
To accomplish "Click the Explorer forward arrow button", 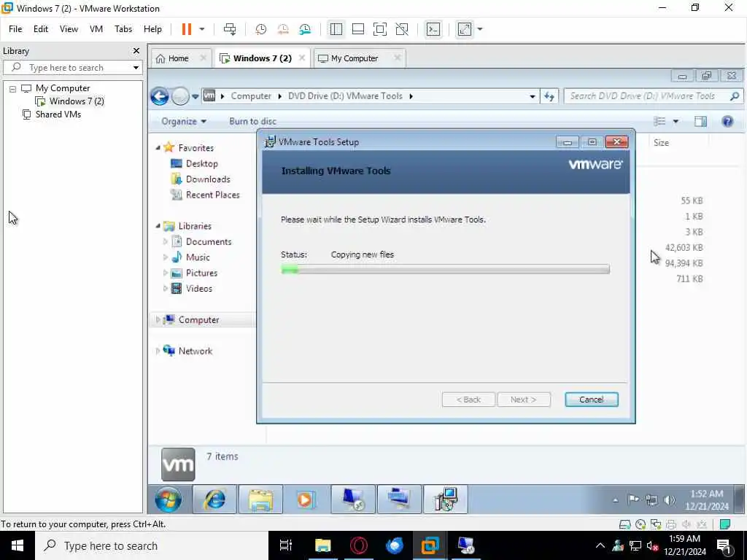I will pyautogui.click(x=180, y=97).
